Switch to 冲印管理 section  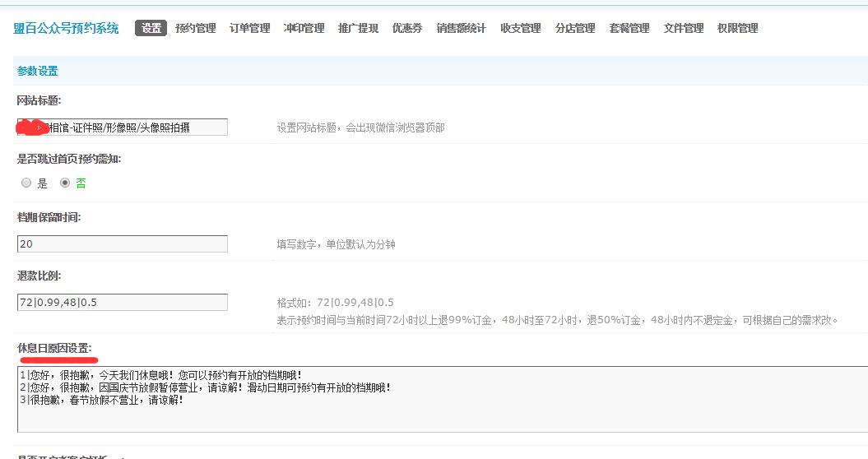[x=304, y=28]
